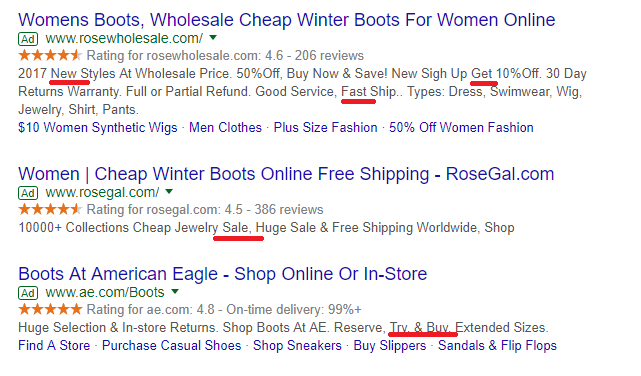The width and height of the screenshot is (641, 376).
Task: Click the Ad badge beside ae.com/Boots
Action: click(28, 293)
